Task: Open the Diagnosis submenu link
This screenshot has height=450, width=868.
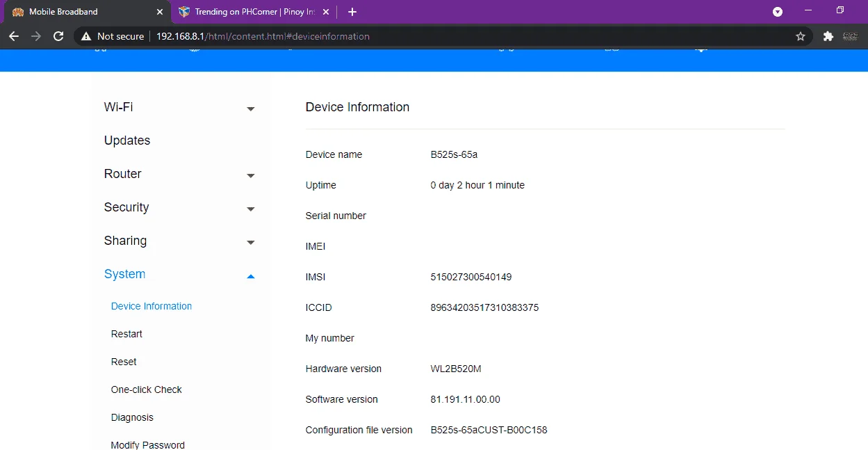Action: tap(132, 417)
